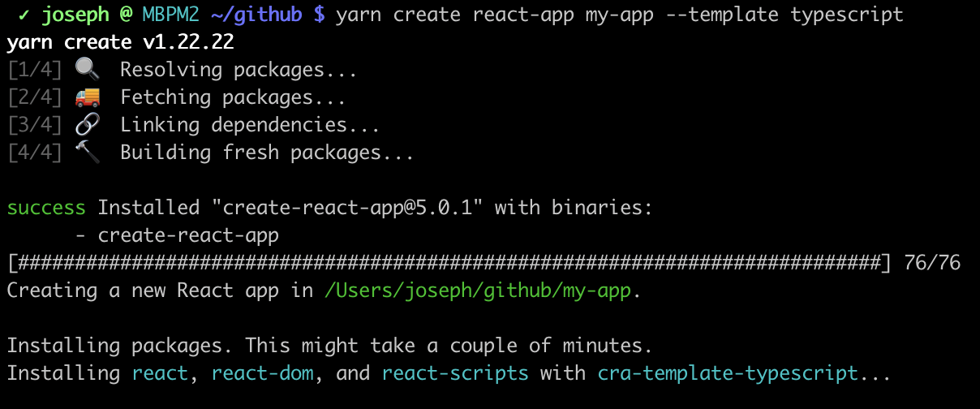Viewport: 980px width, 409px height.
Task: Click the green checkmark at the prompt start
Action: tap(24, 15)
